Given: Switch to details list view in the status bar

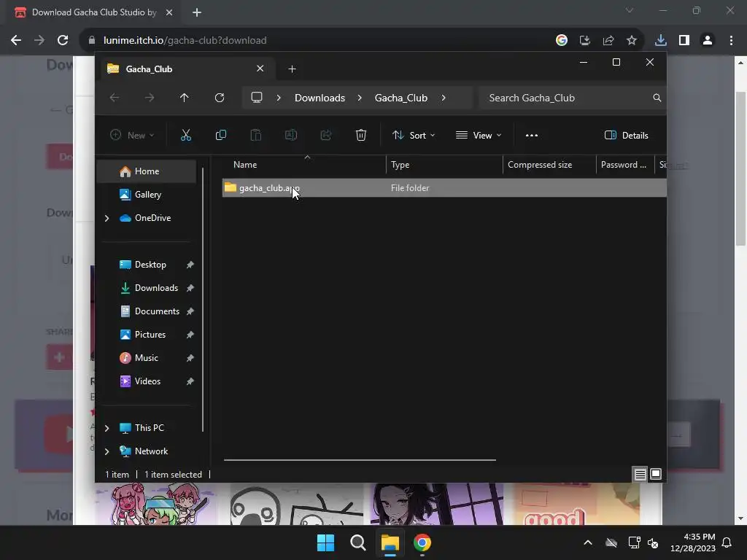Looking at the screenshot, I should click(x=640, y=474).
